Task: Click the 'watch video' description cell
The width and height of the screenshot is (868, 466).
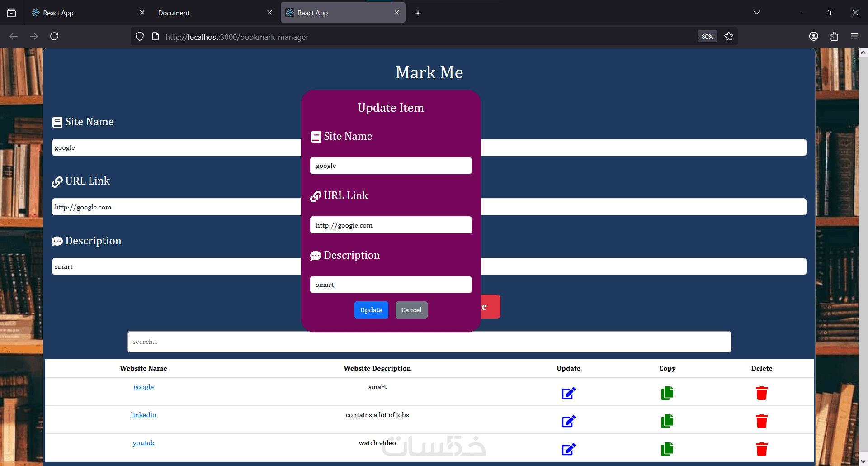Action: click(377, 443)
